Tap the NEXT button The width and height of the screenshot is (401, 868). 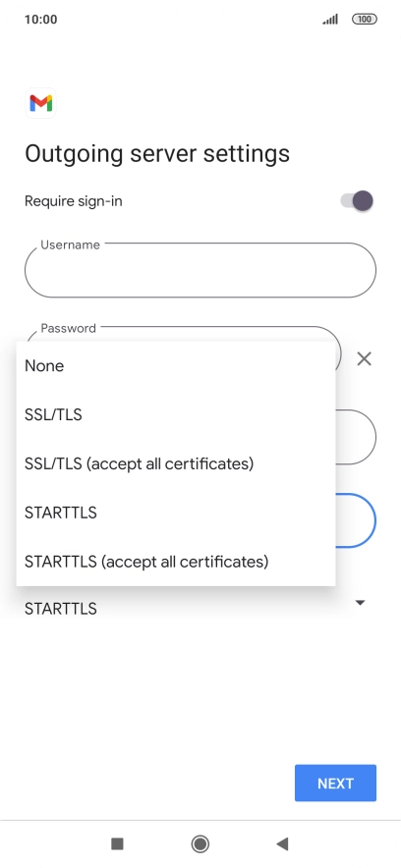(336, 783)
